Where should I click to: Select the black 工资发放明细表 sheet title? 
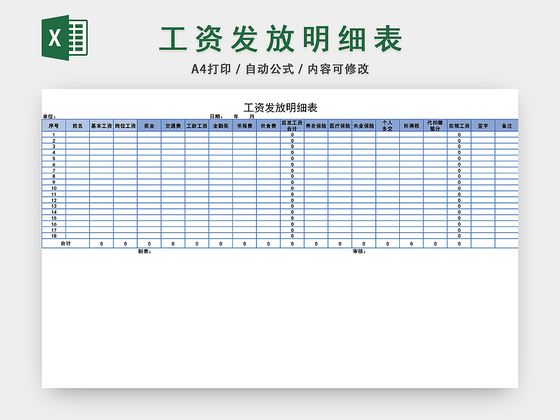tap(281, 108)
